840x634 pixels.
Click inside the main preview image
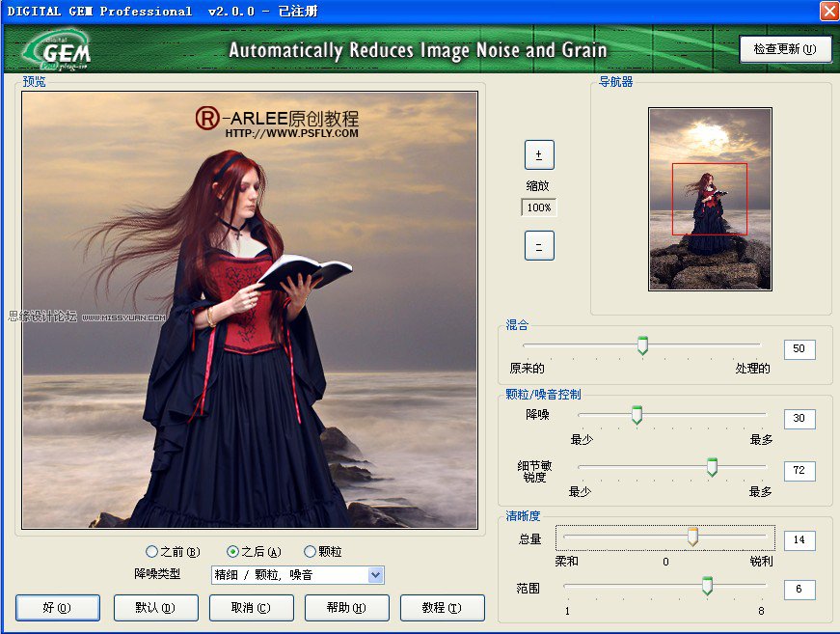click(250, 311)
